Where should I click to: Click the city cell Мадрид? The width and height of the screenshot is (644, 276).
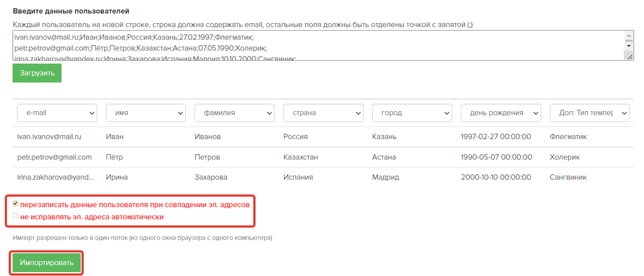click(x=386, y=177)
